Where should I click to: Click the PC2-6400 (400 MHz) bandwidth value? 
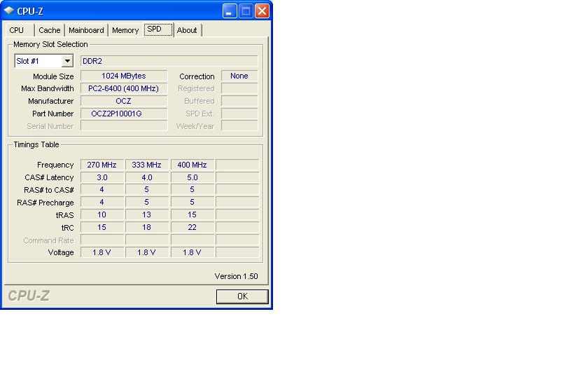coord(124,88)
